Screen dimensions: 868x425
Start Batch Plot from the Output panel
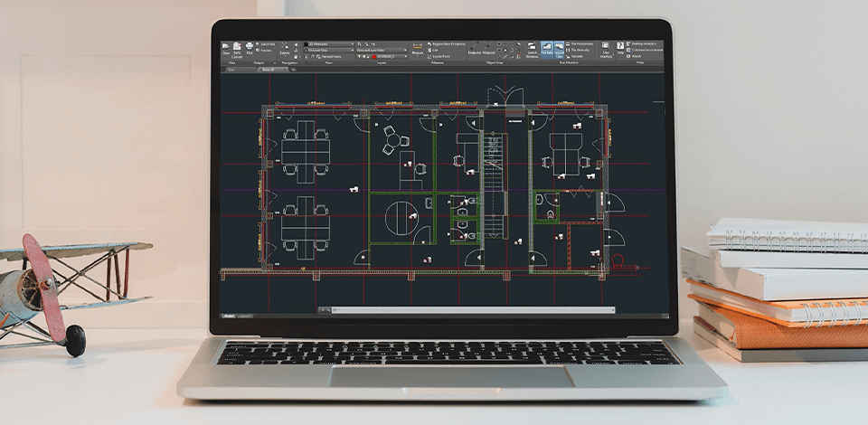click(x=265, y=44)
